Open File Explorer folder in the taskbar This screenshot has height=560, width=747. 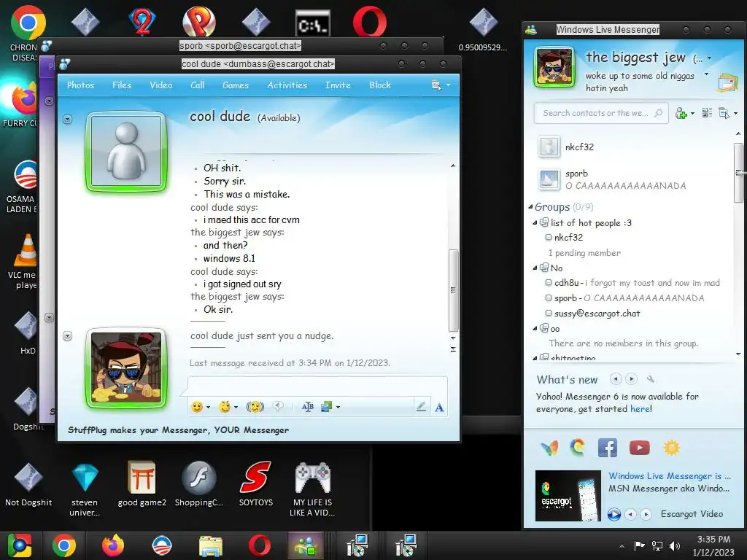211,546
